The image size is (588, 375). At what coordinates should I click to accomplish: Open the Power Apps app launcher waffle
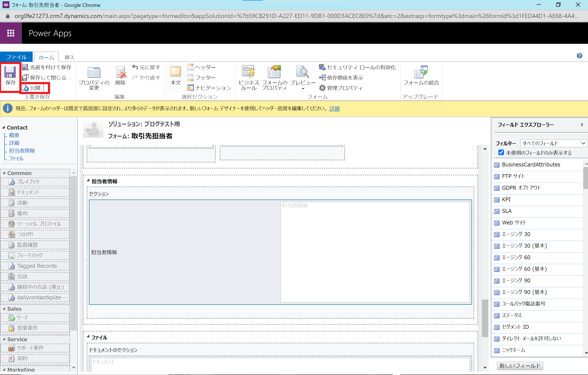coord(11,33)
